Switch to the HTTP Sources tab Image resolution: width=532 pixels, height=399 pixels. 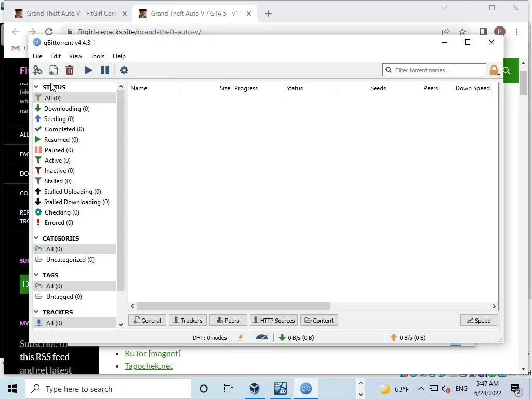pos(274,320)
